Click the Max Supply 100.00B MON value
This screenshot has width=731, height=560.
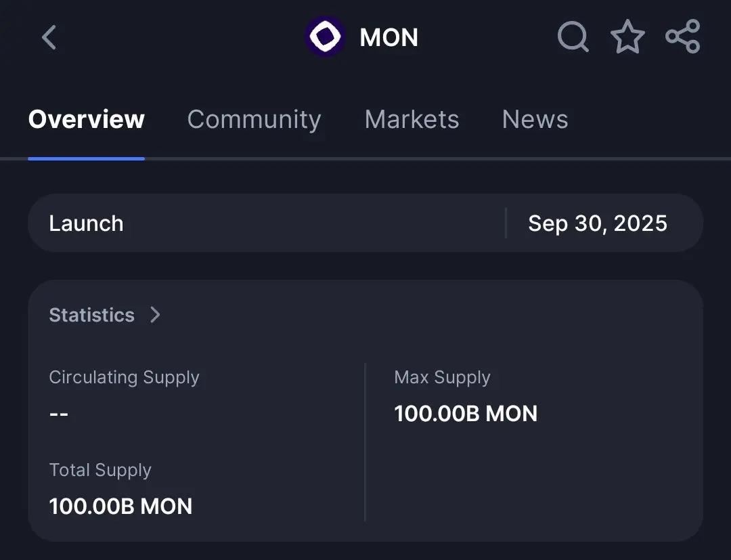click(x=466, y=414)
